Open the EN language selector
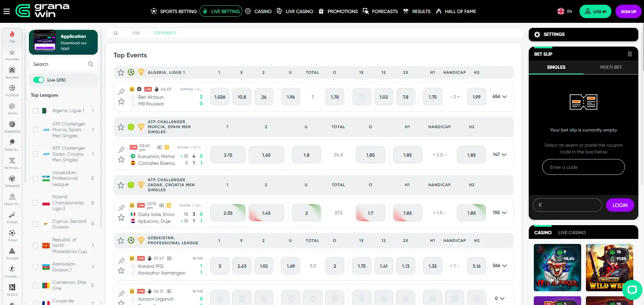Screen dimensions: 644x305 tap(565, 11)
